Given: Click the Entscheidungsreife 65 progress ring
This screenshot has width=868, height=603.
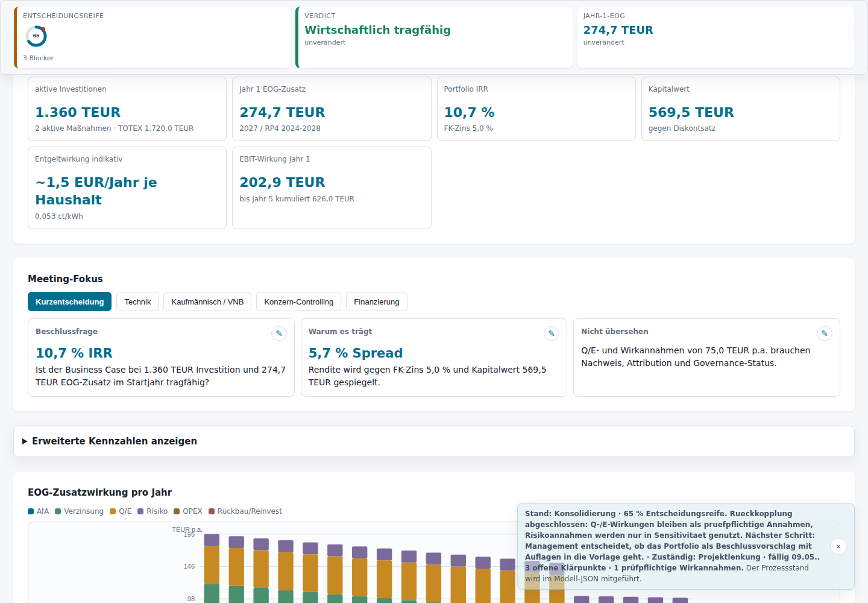Looking at the screenshot, I should click(36, 36).
